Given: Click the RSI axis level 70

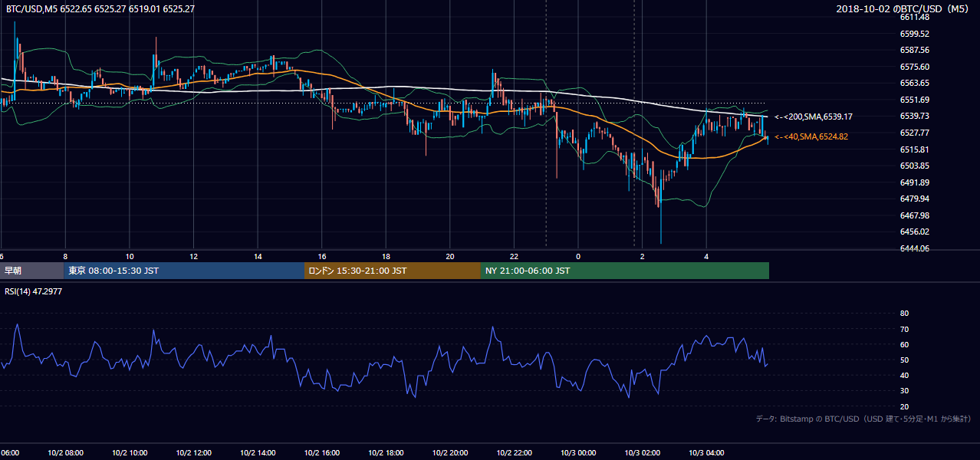Looking at the screenshot, I should (x=904, y=329).
